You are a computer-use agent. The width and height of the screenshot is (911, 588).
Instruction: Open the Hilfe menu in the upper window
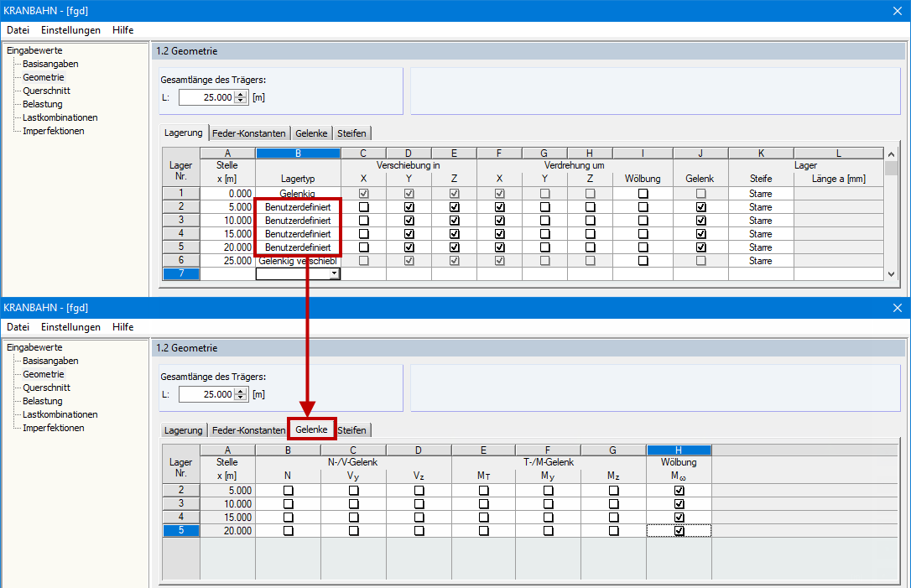[122, 30]
